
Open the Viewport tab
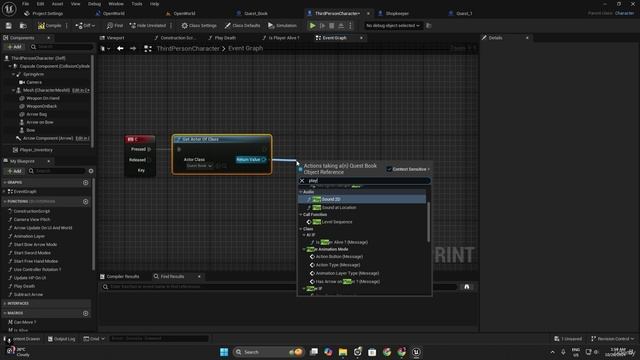112,38
